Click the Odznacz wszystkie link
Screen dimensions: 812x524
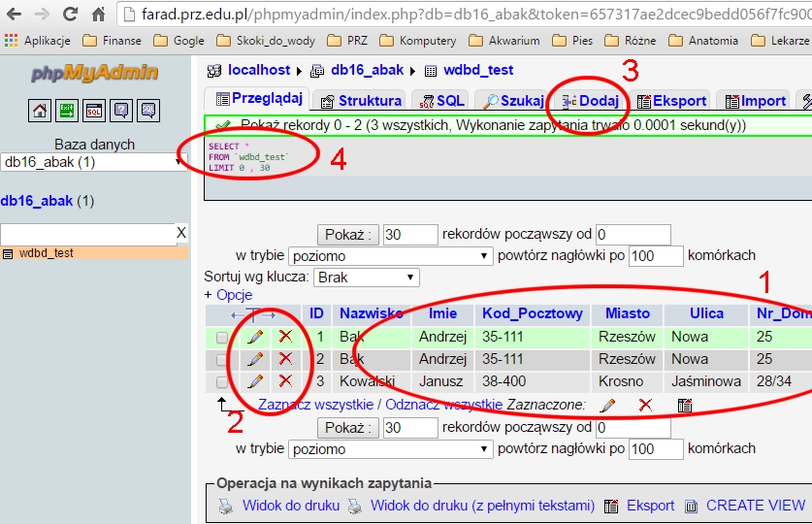coord(443,405)
